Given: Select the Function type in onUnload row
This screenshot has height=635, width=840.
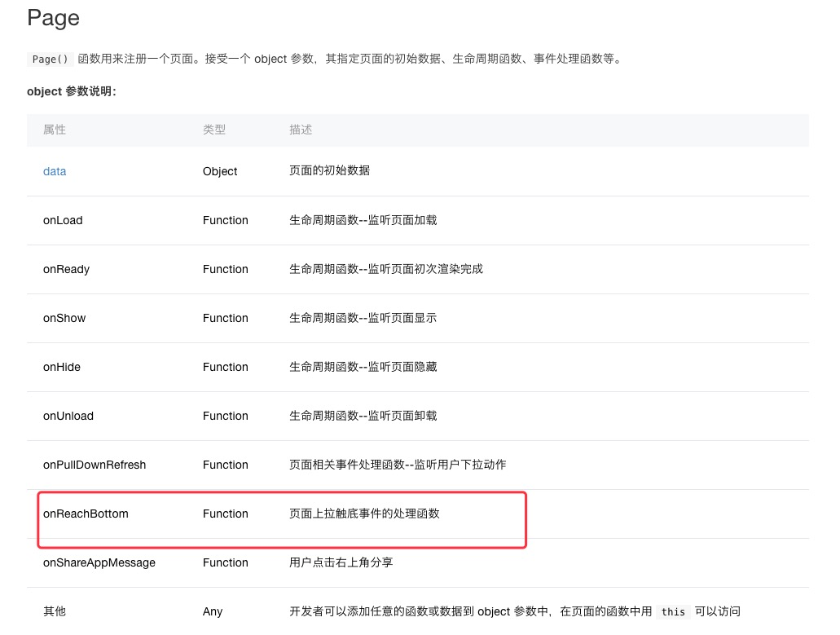Looking at the screenshot, I should (x=225, y=416).
